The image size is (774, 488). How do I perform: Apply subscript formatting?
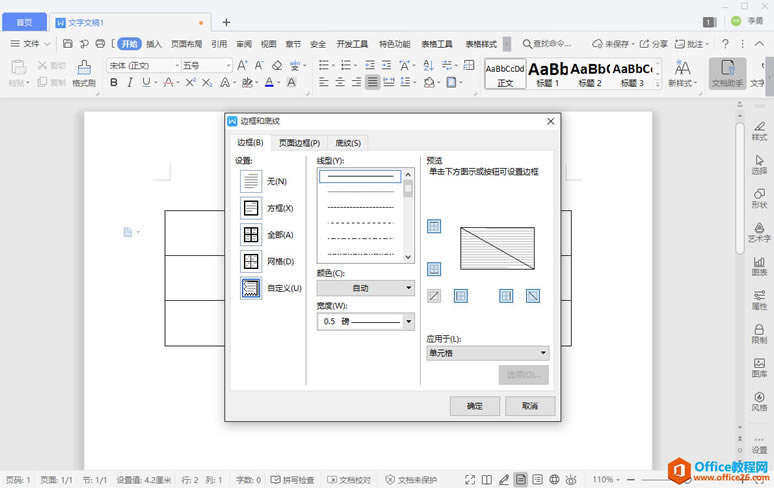tap(207, 82)
